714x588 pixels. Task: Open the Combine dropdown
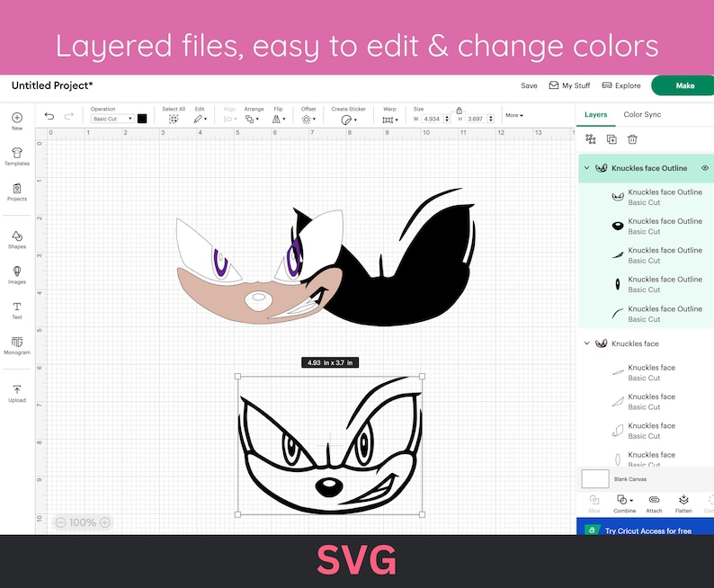(x=624, y=503)
